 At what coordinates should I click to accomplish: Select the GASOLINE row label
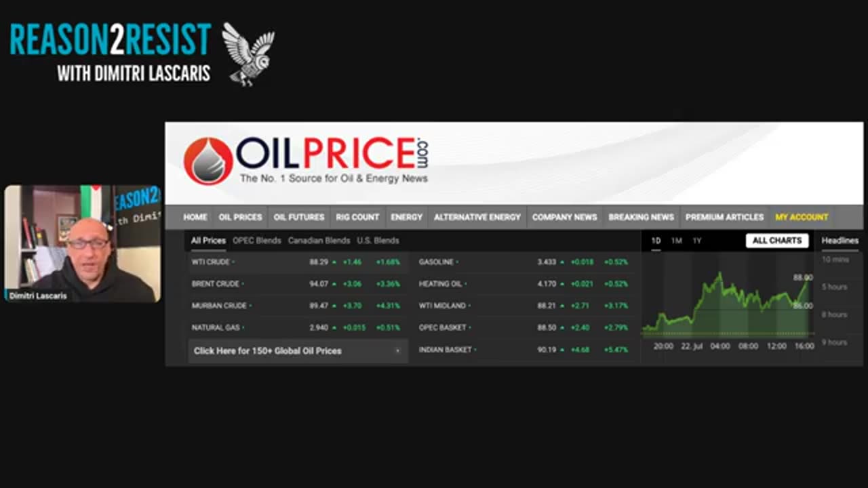pos(436,262)
